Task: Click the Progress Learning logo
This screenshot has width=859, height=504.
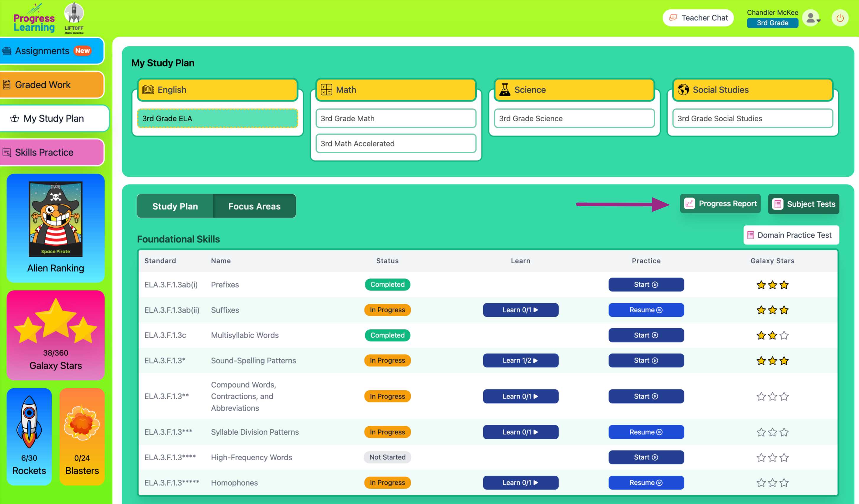Action: 34,21
